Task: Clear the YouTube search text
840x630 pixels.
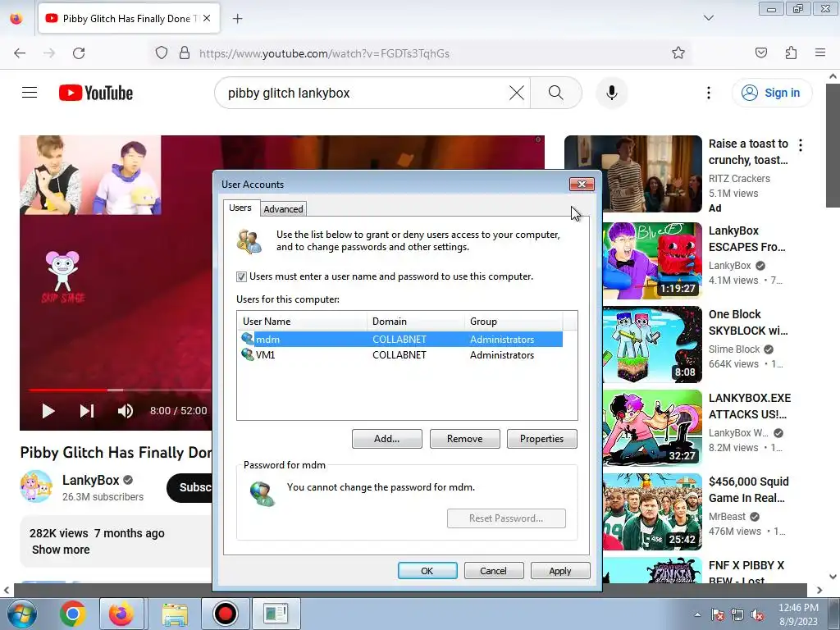Action: pyautogui.click(x=517, y=93)
